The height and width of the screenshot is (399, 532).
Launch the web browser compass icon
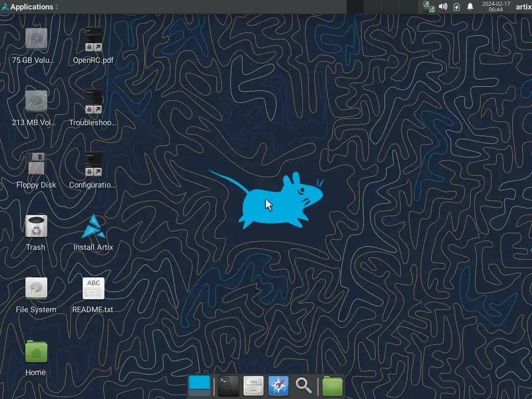point(278,386)
